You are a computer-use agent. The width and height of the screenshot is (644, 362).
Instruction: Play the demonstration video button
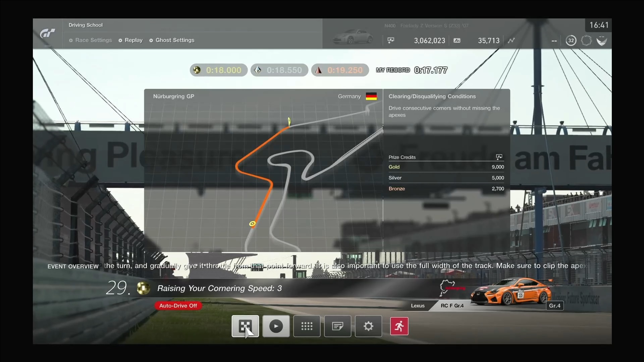point(276,326)
